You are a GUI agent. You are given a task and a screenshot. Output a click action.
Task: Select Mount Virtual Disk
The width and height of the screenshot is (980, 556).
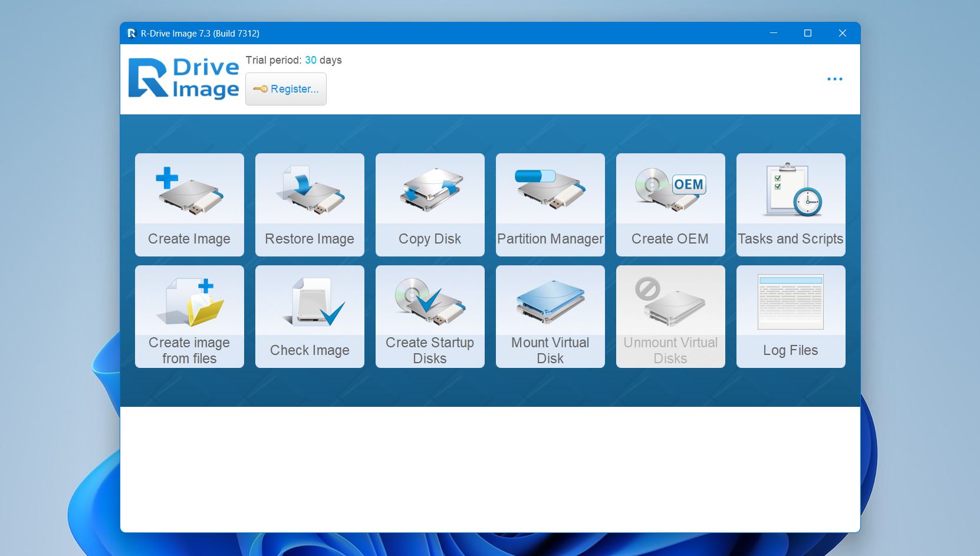pyautogui.click(x=550, y=316)
